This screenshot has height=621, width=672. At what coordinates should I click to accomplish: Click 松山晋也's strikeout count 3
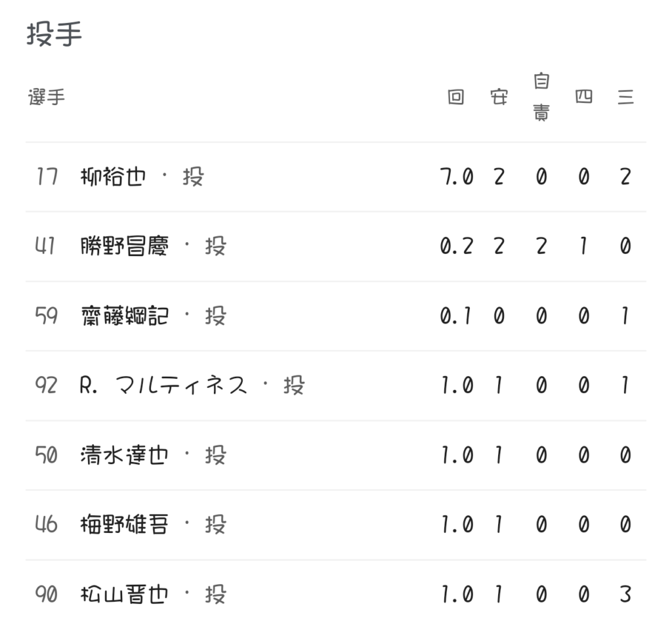(x=625, y=595)
